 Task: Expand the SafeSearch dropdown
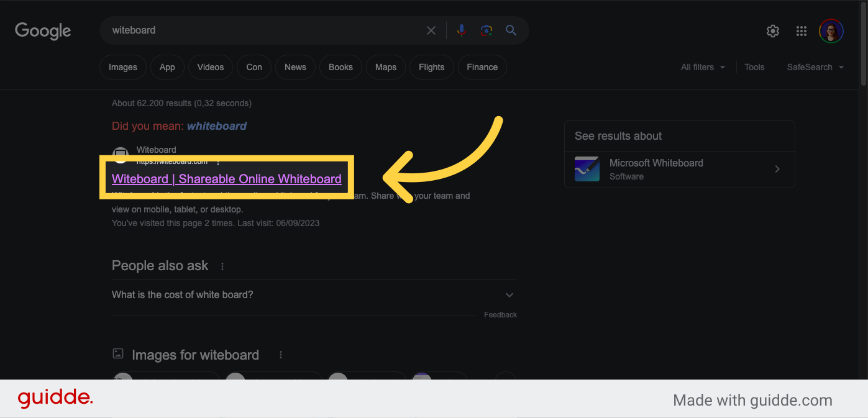(x=815, y=67)
